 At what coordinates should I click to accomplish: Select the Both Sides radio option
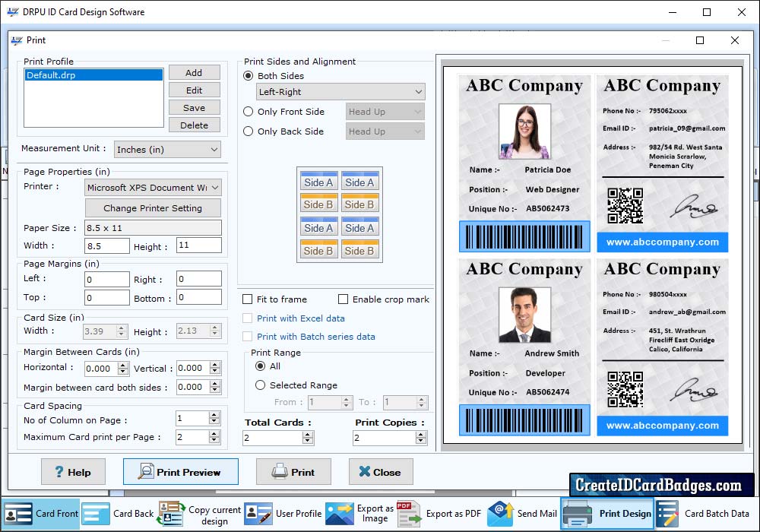249,76
